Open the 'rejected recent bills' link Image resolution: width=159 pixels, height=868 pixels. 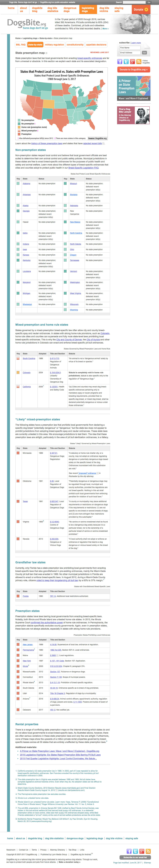coord(92,144)
